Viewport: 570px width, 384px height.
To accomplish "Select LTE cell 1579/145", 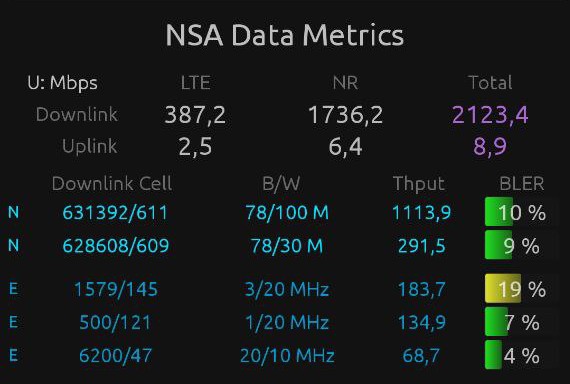I will coord(116,289).
